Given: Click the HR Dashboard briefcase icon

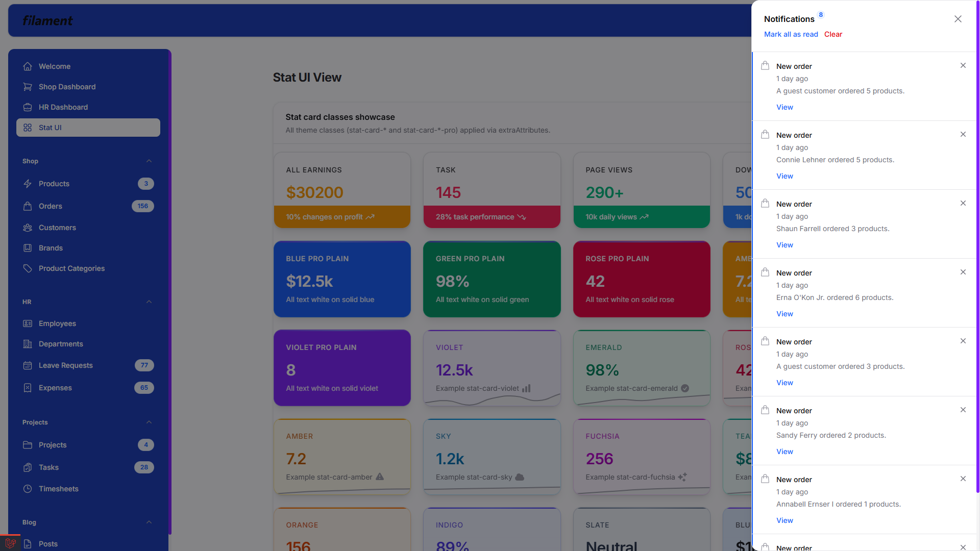Looking at the screenshot, I should pos(28,107).
